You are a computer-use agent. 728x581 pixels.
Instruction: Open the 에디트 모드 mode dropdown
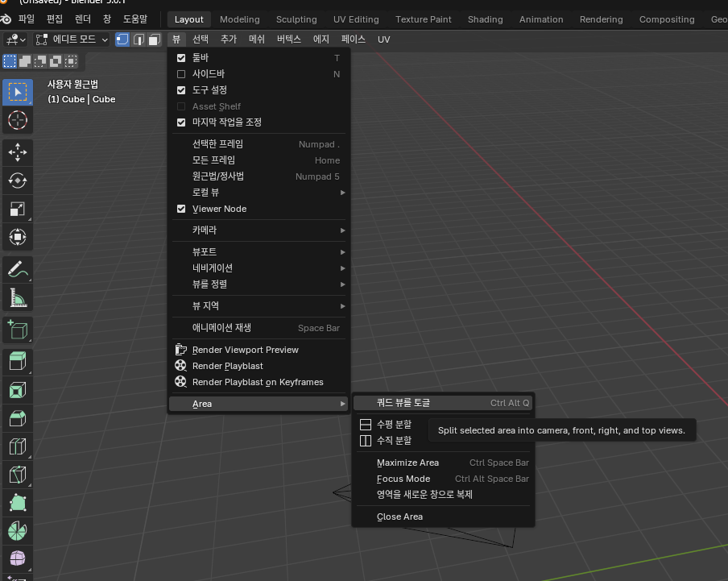click(x=72, y=39)
